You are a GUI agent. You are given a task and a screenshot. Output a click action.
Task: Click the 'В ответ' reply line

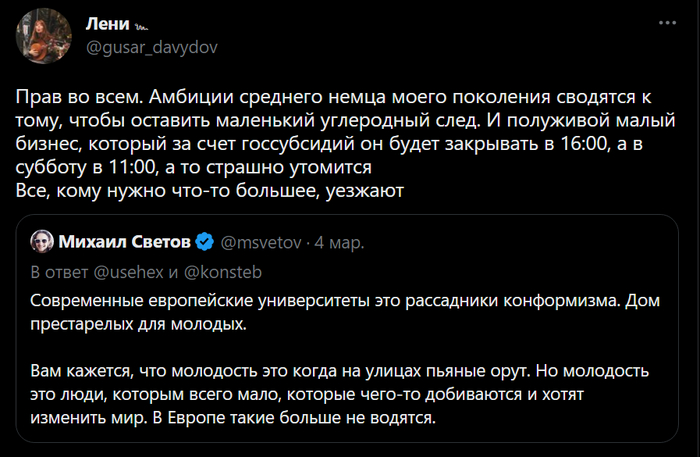click(56, 271)
